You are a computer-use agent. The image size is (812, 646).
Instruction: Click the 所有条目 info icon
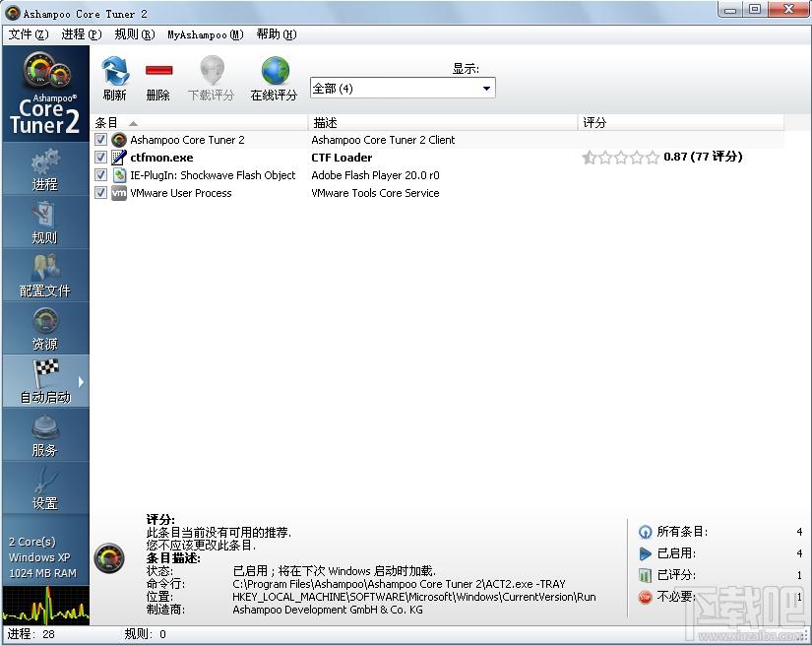646,532
